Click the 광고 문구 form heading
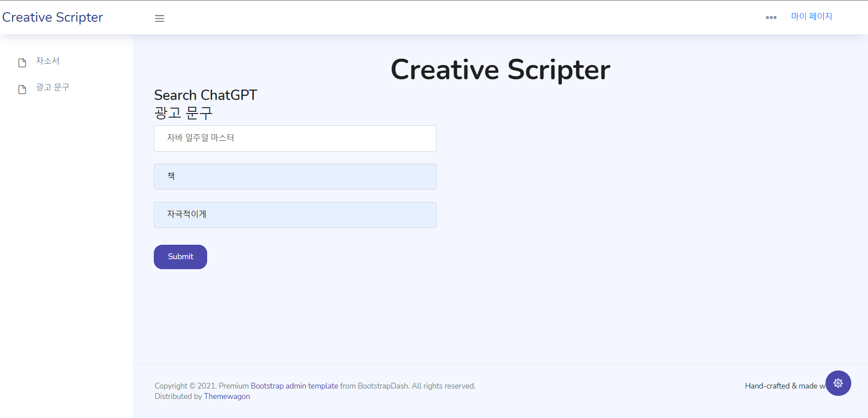This screenshot has height=418, width=868. click(x=183, y=113)
